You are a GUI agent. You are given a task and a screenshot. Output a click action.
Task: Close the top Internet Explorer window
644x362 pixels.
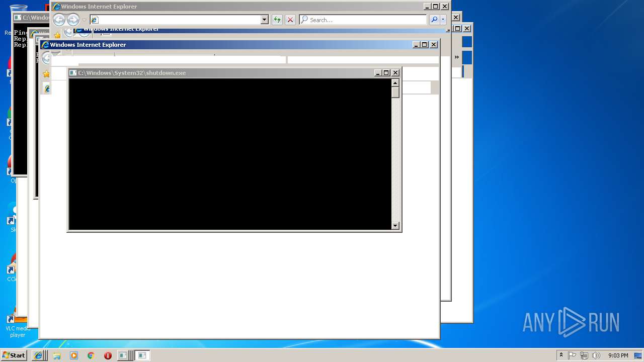coord(445,7)
